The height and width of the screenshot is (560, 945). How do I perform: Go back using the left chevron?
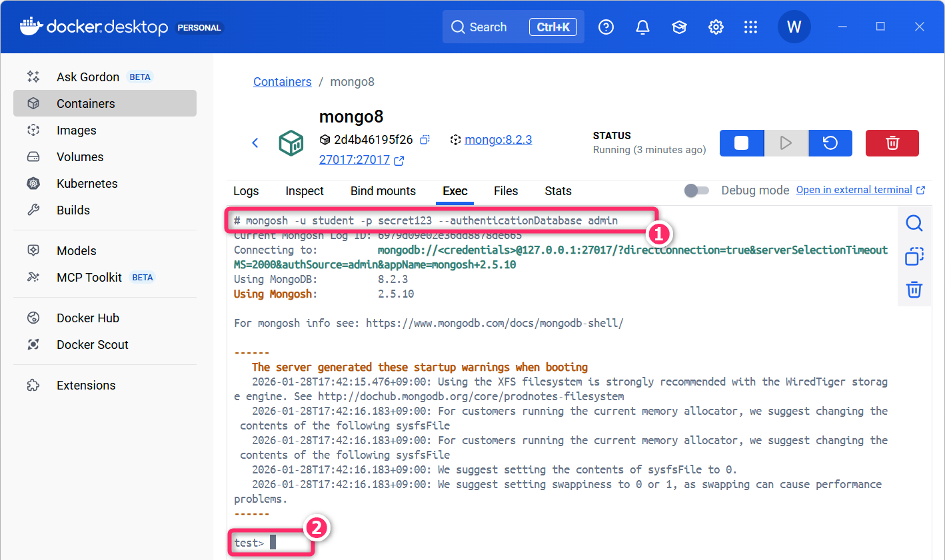(x=255, y=143)
